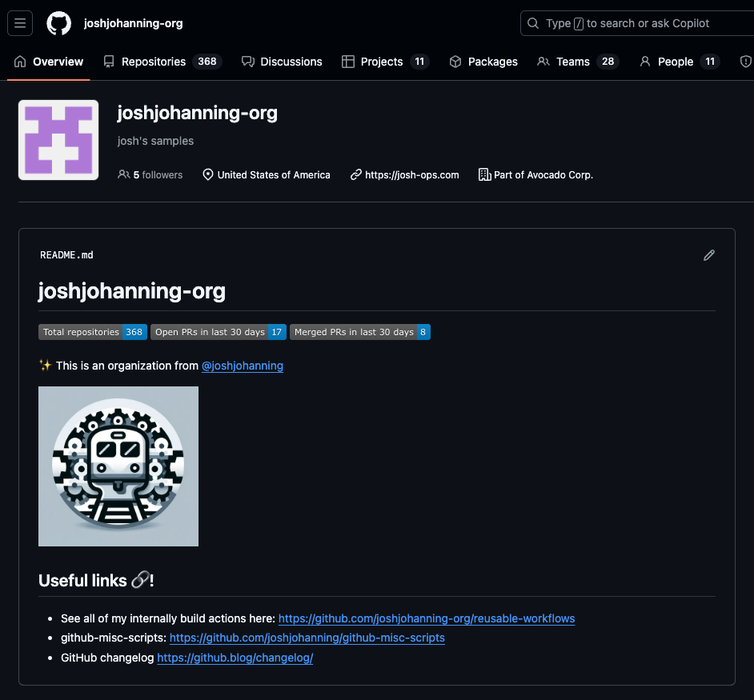Click the purple organization avatar
The width and height of the screenshot is (754, 700).
[58, 140]
